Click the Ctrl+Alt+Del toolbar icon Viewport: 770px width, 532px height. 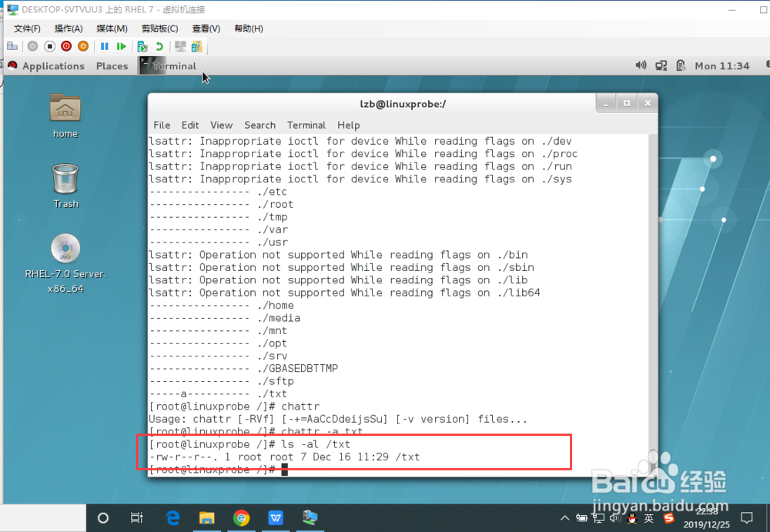coord(12,46)
